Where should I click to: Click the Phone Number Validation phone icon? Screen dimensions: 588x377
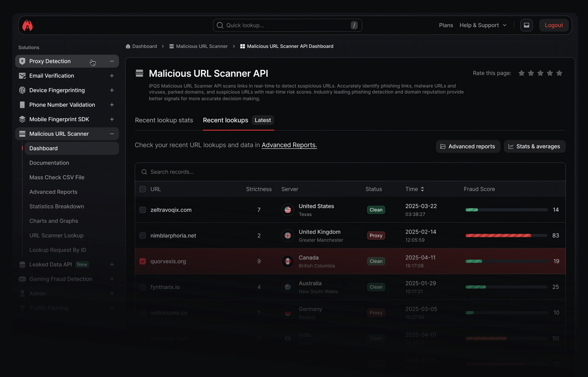pyautogui.click(x=22, y=105)
